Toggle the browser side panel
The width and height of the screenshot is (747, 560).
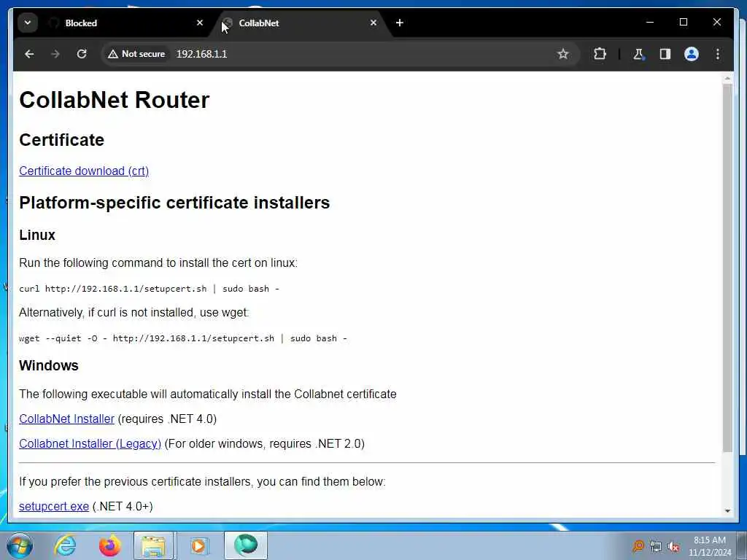[x=665, y=54]
